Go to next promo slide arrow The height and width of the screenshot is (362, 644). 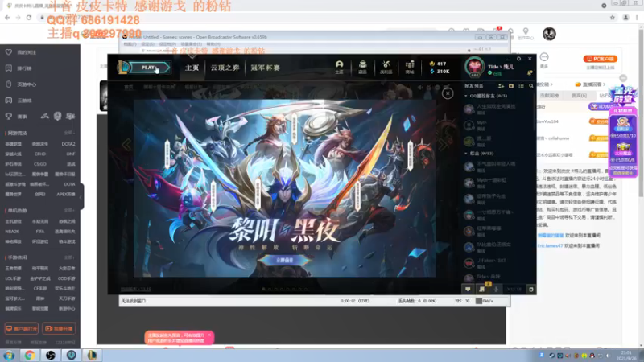pyautogui.click(x=443, y=145)
